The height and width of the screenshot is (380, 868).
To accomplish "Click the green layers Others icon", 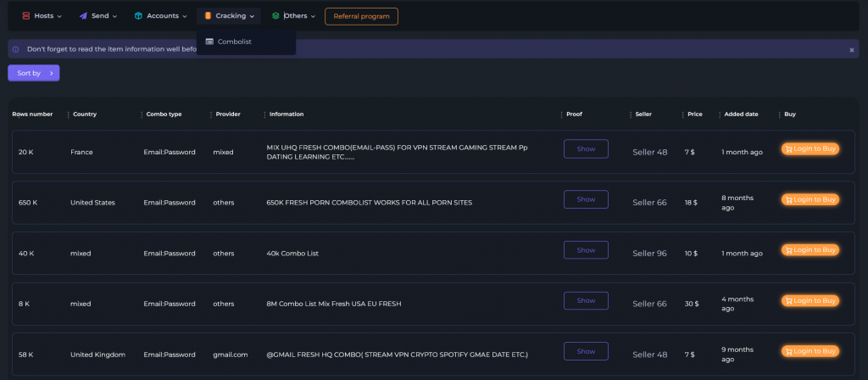I will coord(275,16).
